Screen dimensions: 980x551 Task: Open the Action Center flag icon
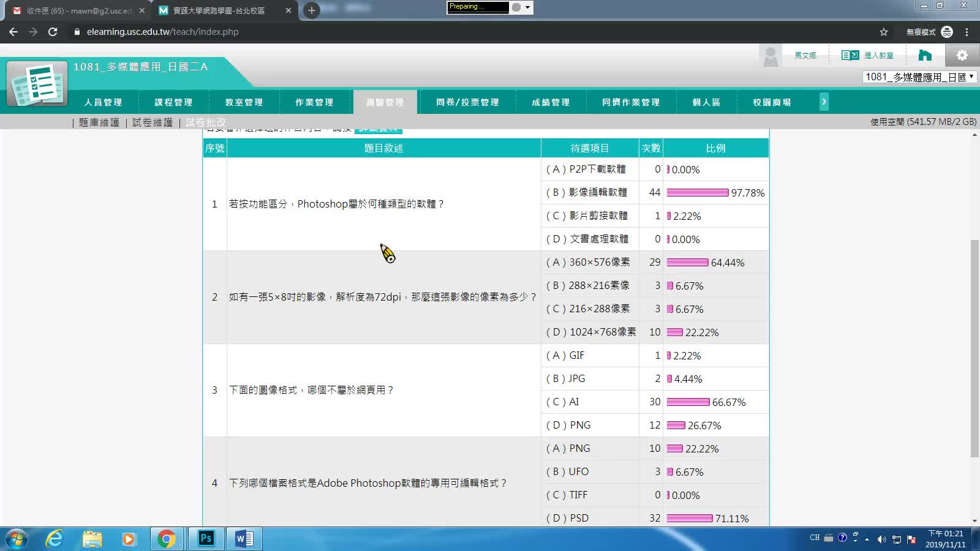[911, 539]
